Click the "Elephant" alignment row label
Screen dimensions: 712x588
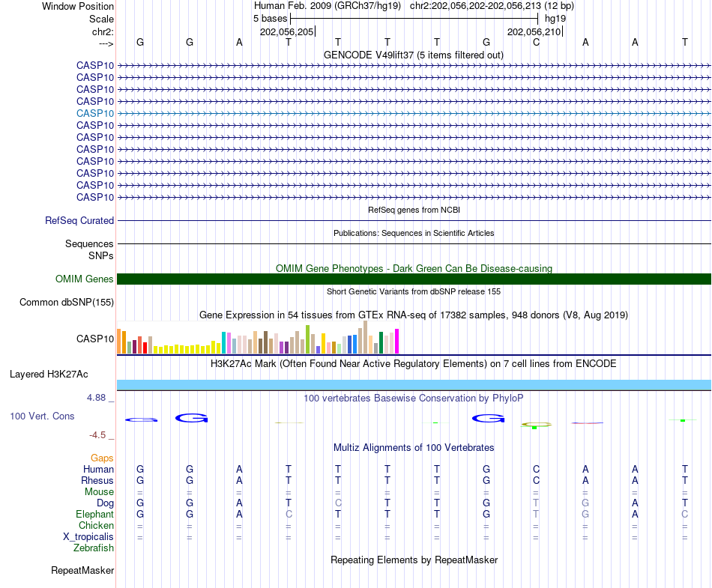tap(95, 514)
